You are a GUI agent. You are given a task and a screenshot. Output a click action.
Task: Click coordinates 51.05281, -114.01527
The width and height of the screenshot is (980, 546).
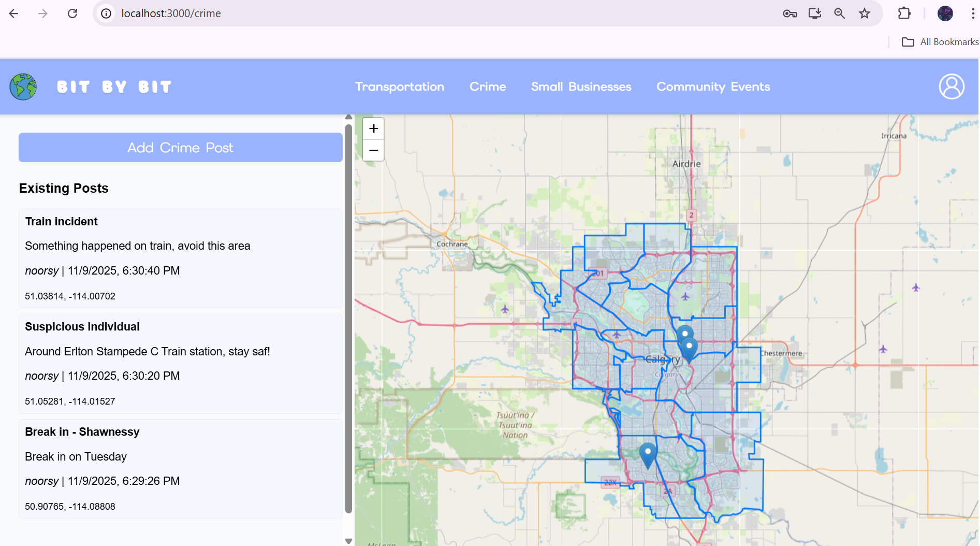pos(70,401)
